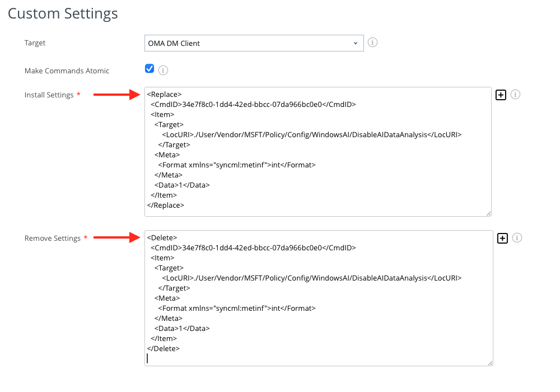Click the Install Settings field label
Screen dimensions: 560x392
[49, 95]
